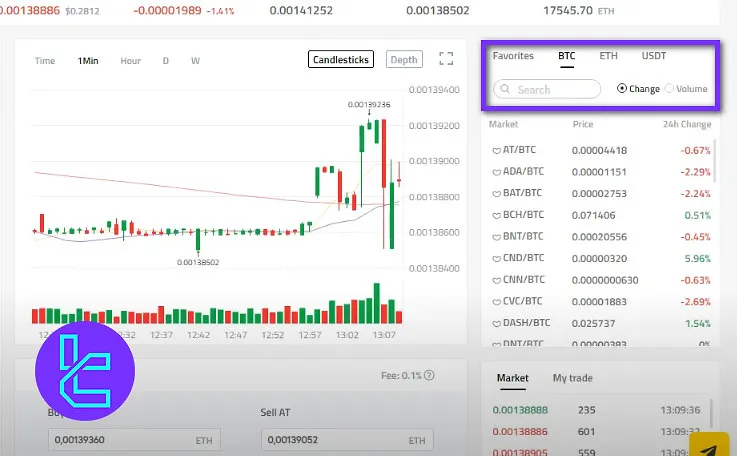The image size is (737, 456).
Task: Select D daily chart interval
Action: (x=165, y=61)
